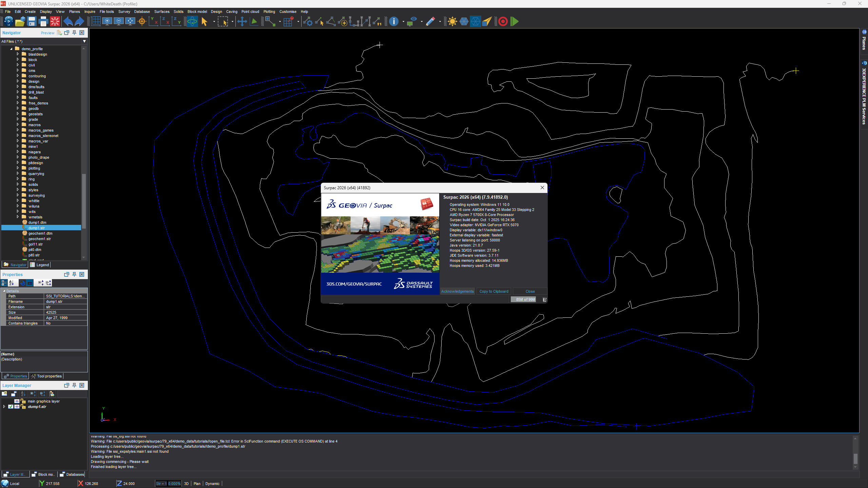Viewport: 868px width, 488px height.
Task: Click Close button in About dialog
Action: pyautogui.click(x=530, y=291)
